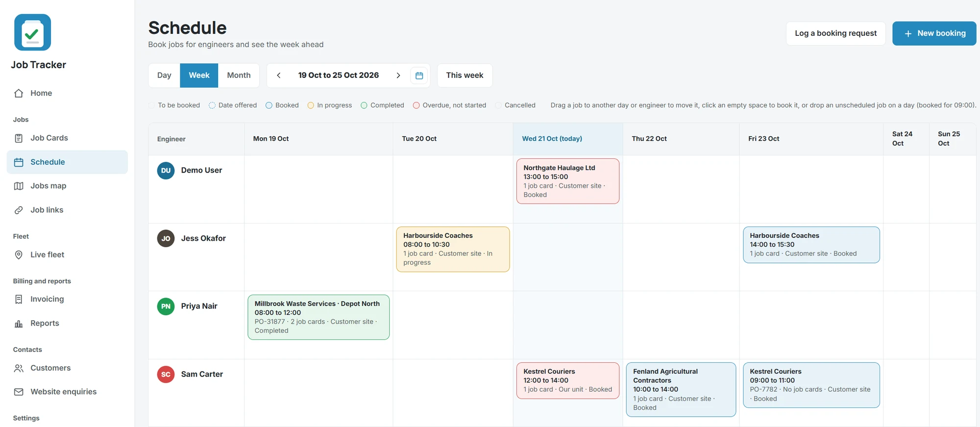
Task: Click the 19 Oct to 25 Oct 2026 range
Action: pos(339,75)
